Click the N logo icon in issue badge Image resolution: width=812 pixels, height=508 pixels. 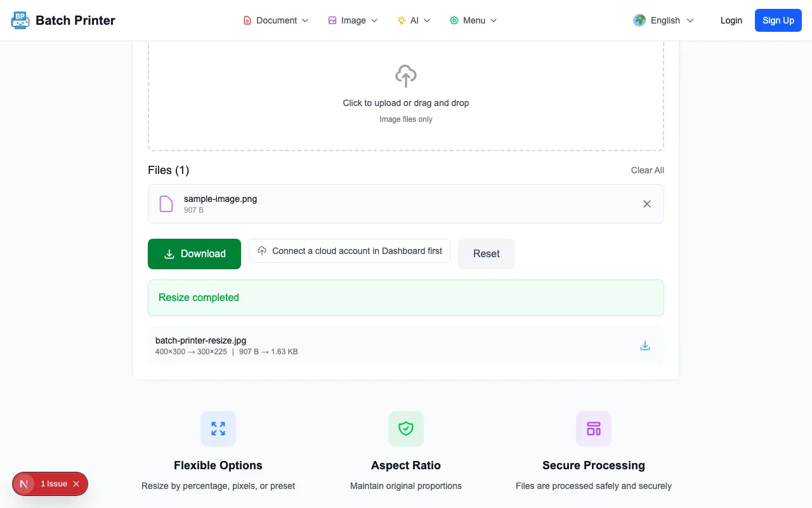(23, 484)
